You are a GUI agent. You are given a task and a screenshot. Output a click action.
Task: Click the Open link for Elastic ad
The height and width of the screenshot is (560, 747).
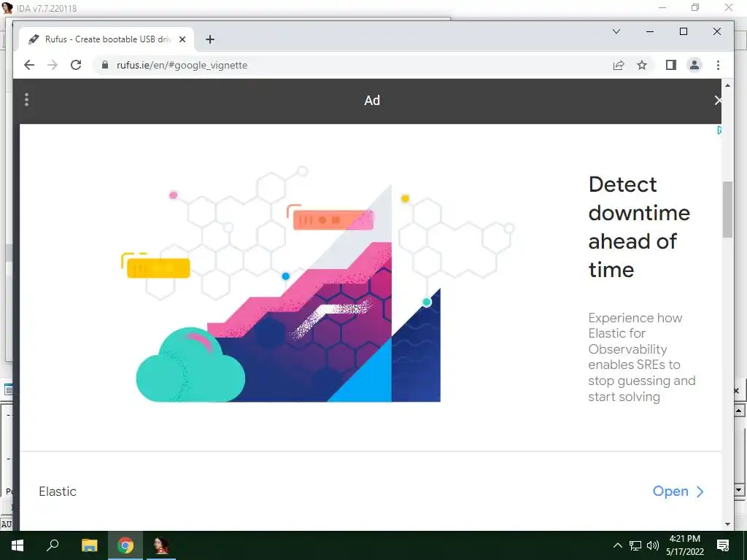point(670,491)
